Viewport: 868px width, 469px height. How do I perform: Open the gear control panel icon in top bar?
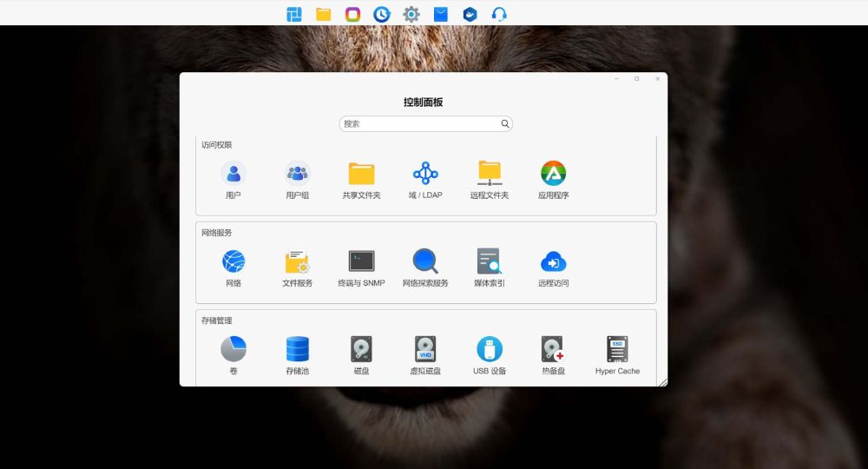[411, 14]
